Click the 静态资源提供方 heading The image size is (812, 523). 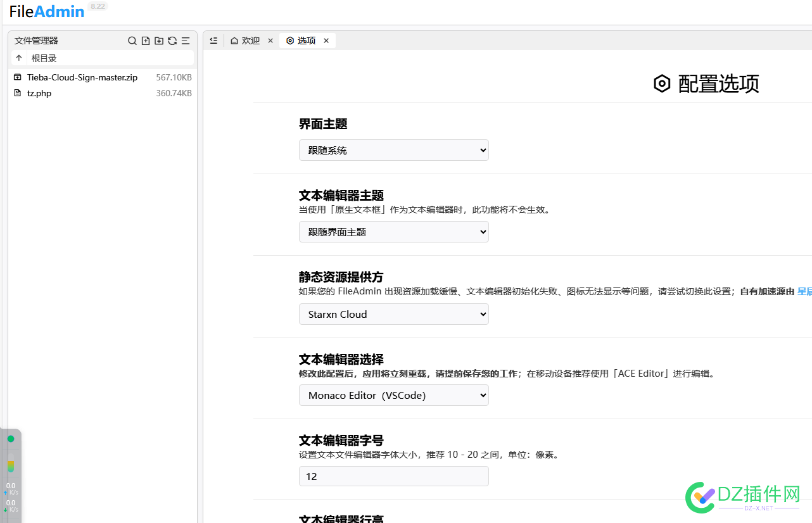[341, 277]
